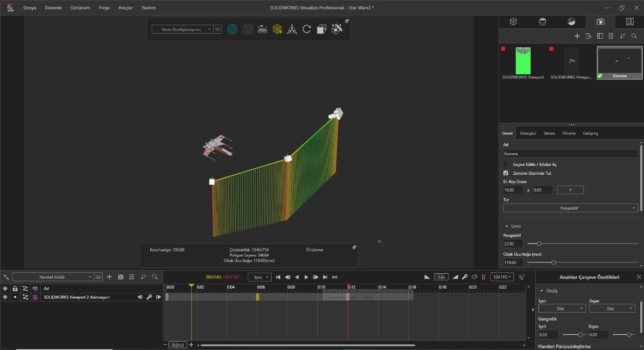
Task: Open the Taban Konfigürasyonu dropdown
Action: [x=182, y=29]
